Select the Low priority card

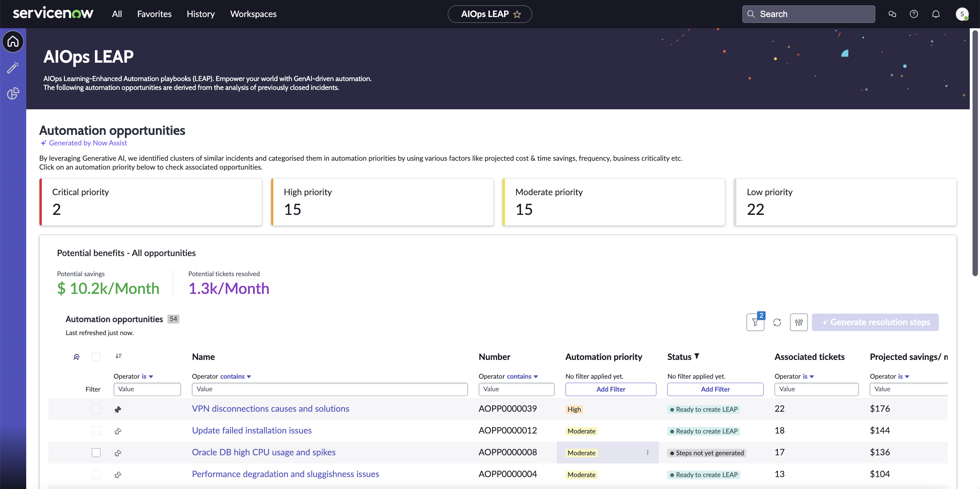point(845,202)
